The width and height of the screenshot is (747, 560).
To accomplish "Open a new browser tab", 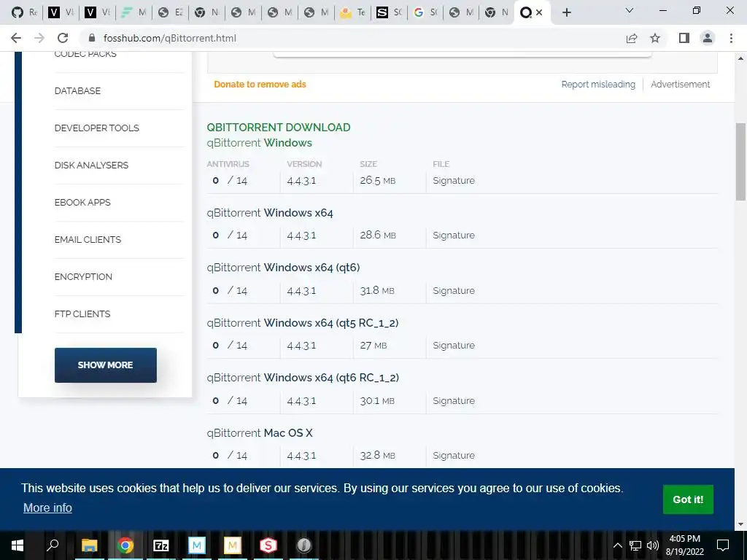I will coord(566,12).
